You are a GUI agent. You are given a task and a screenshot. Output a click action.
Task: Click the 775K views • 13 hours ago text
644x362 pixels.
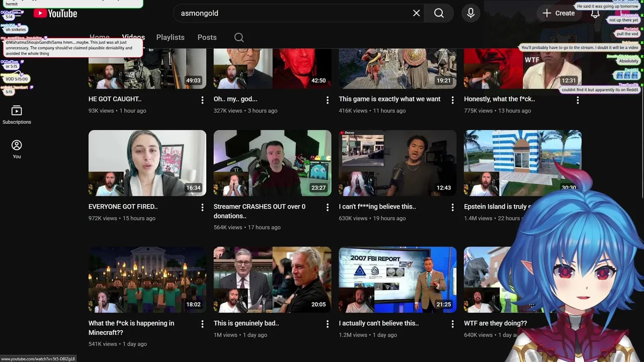point(497,111)
